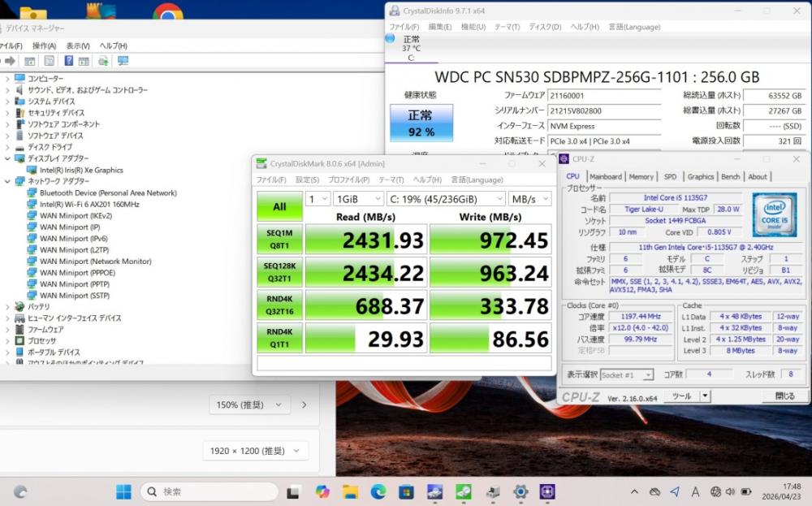812x506 pixels.
Task: Click the ツール button in CPU-Z
Action: pyautogui.click(x=681, y=396)
